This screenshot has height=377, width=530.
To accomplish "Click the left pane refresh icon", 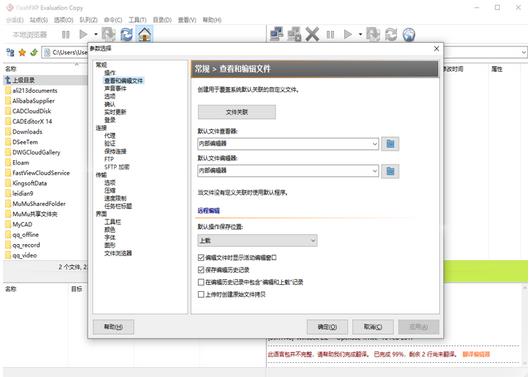I will pyautogui.click(x=127, y=34).
